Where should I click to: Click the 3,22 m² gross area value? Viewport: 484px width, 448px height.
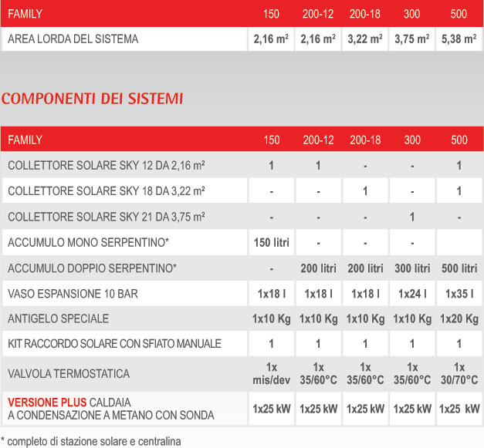pos(365,39)
